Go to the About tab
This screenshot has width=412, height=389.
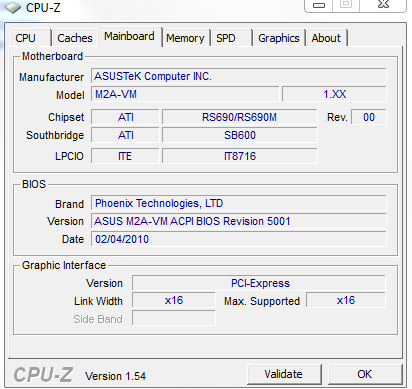click(326, 38)
